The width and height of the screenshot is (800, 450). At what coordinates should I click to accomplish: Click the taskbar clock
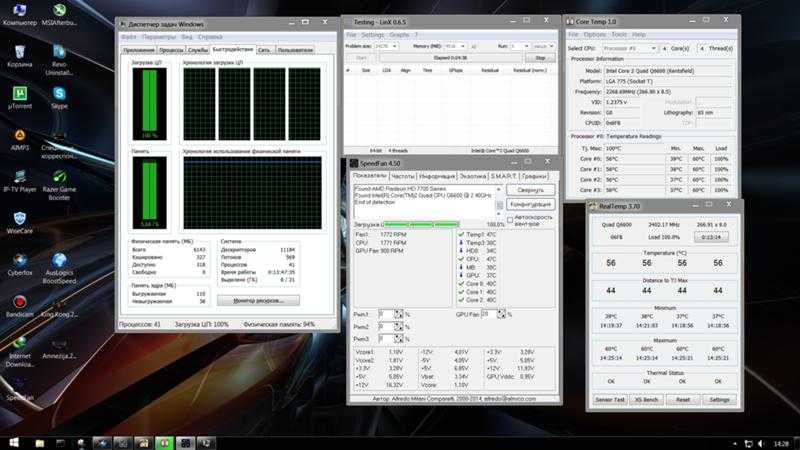[x=781, y=444]
